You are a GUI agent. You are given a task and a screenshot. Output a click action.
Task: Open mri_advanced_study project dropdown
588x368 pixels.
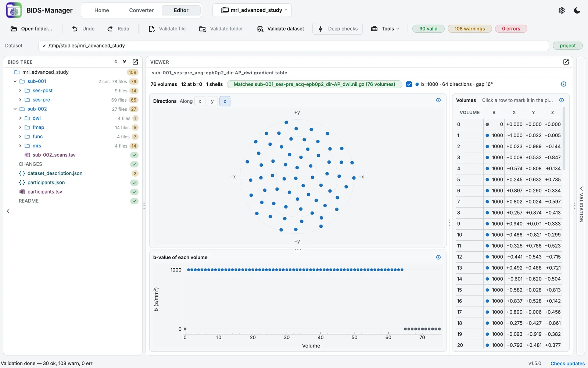tap(252, 10)
